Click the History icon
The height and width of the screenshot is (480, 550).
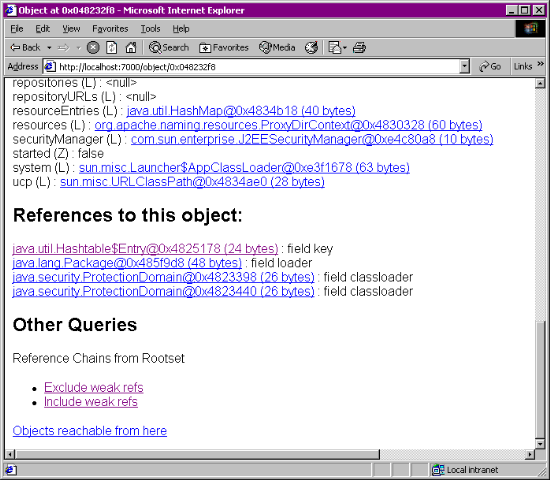coord(311,47)
